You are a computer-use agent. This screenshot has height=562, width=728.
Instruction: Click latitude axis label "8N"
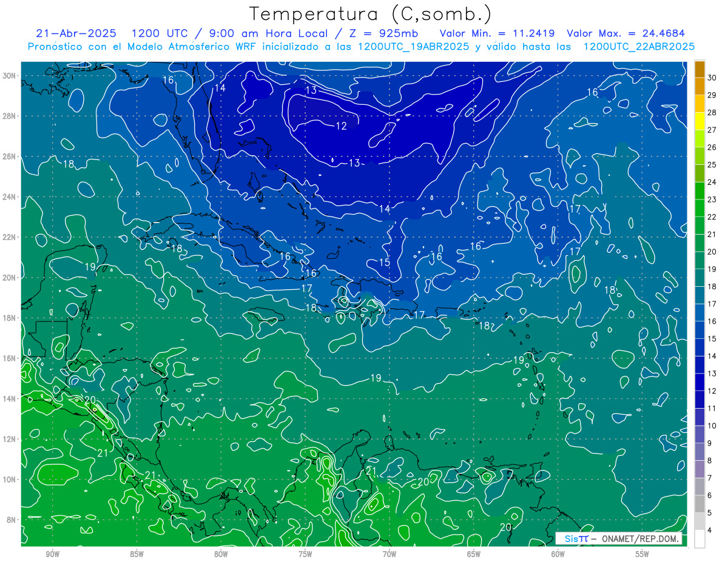pos(11,520)
